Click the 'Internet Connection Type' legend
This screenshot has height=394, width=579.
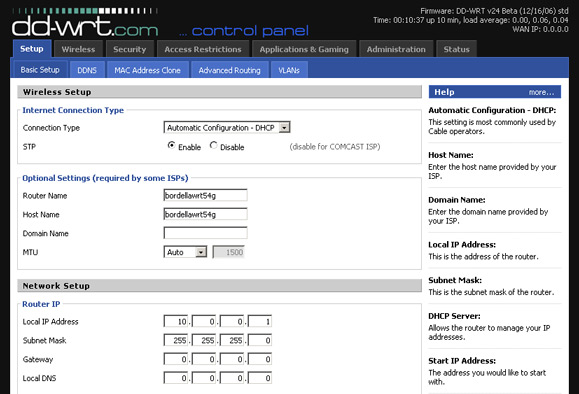(73, 110)
